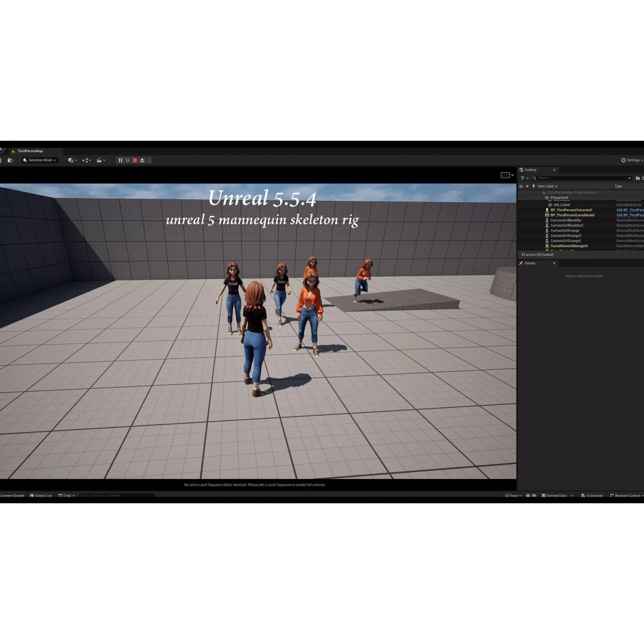Click the eject from player controller button
Image resolution: width=644 pixels, height=644 pixels.
[x=142, y=160]
